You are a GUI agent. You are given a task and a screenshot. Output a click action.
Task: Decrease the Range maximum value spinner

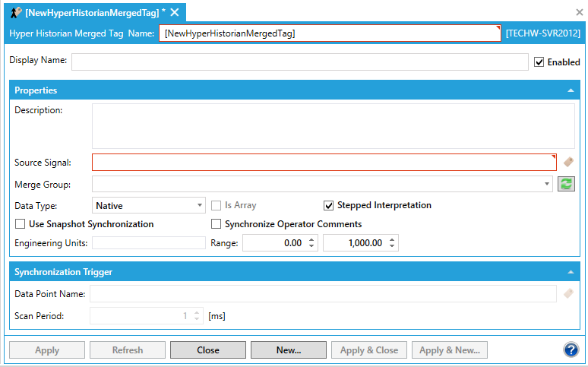392,246
